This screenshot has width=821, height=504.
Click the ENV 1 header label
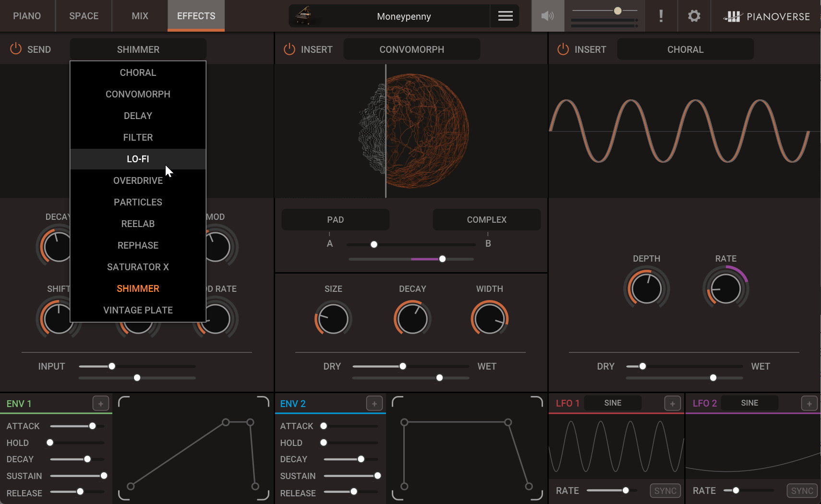tap(19, 404)
